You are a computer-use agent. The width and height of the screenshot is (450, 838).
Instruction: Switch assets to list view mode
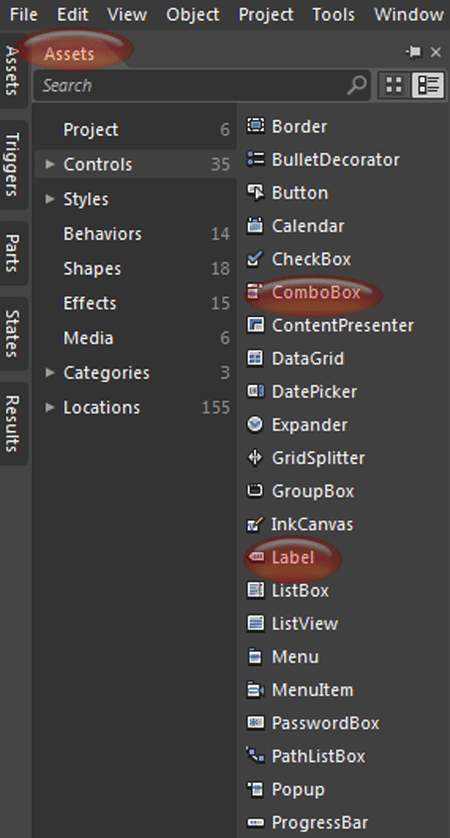click(429, 85)
